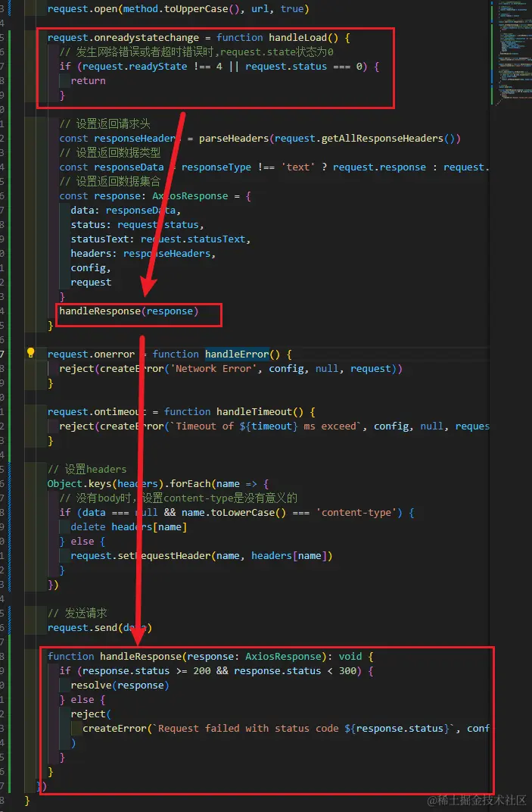Click the 设置返回数据集合 comment

click(110, 181)
